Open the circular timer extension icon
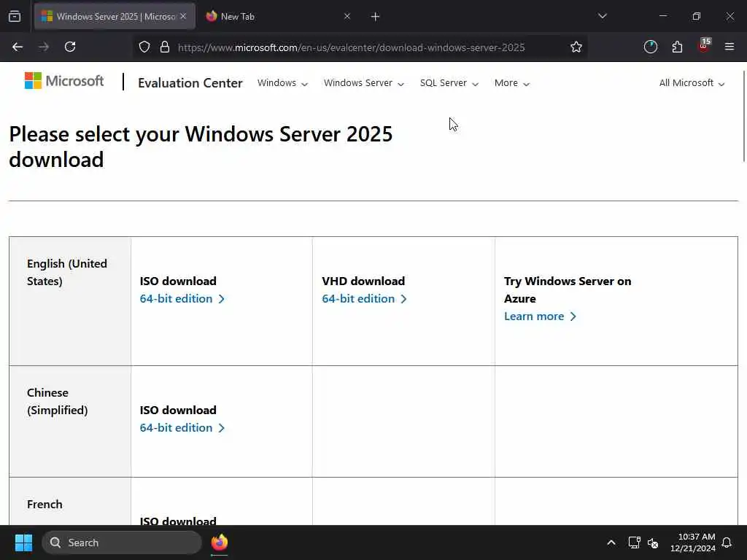The height and width of the screenshot is (560, 747). [x=650, y=47]
